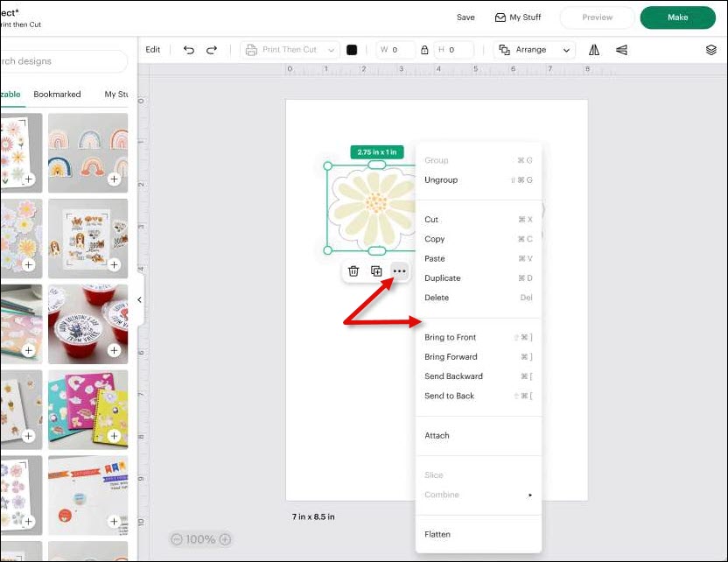
Task: Delete the flower using the trash icon
Action: [x=353, y=271]
